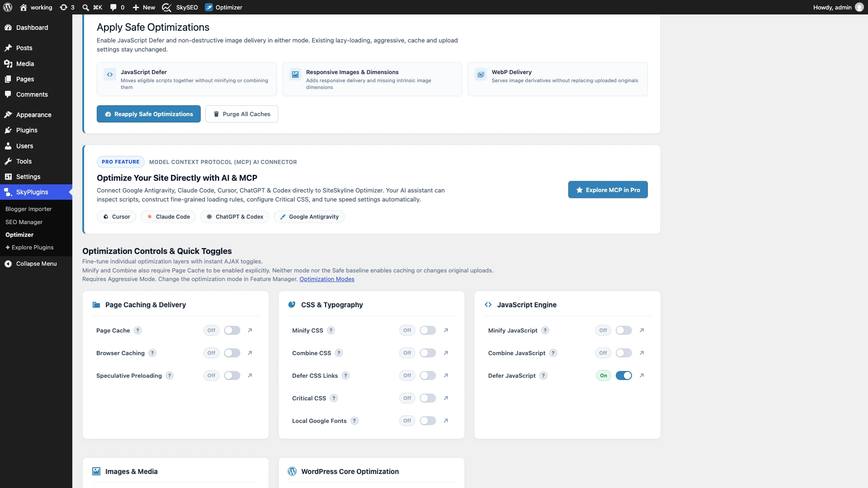
Task: Open help tooltip for Minify JavaScript
Action: point(545,330)
